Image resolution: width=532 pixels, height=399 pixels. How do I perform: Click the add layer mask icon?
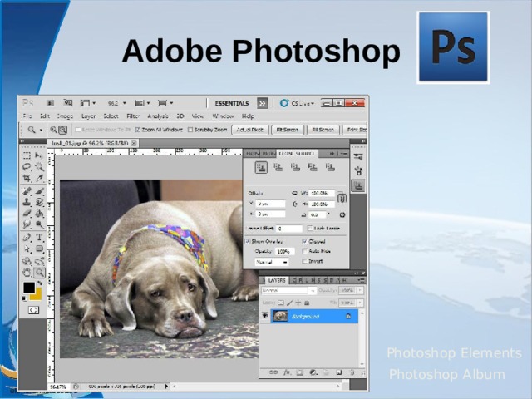299,372
